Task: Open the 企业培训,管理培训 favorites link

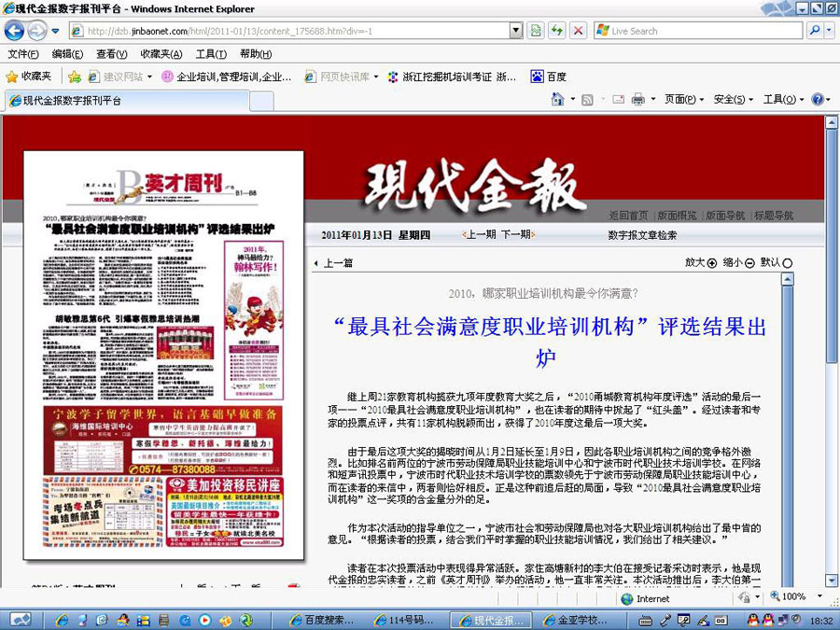Action: (227, 77)
